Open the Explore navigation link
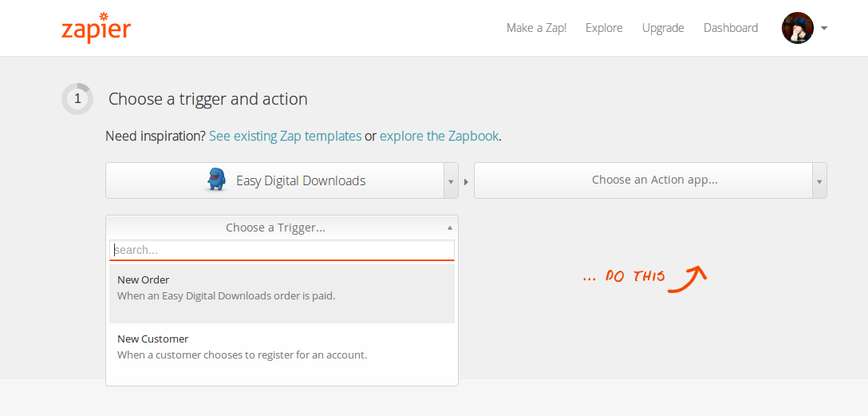The image size is (868, 416). point(604,28)
